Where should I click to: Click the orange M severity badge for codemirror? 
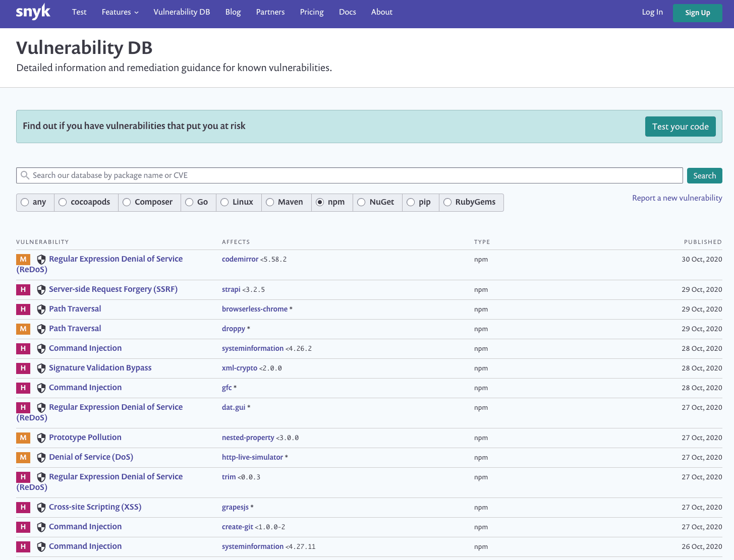23,259
